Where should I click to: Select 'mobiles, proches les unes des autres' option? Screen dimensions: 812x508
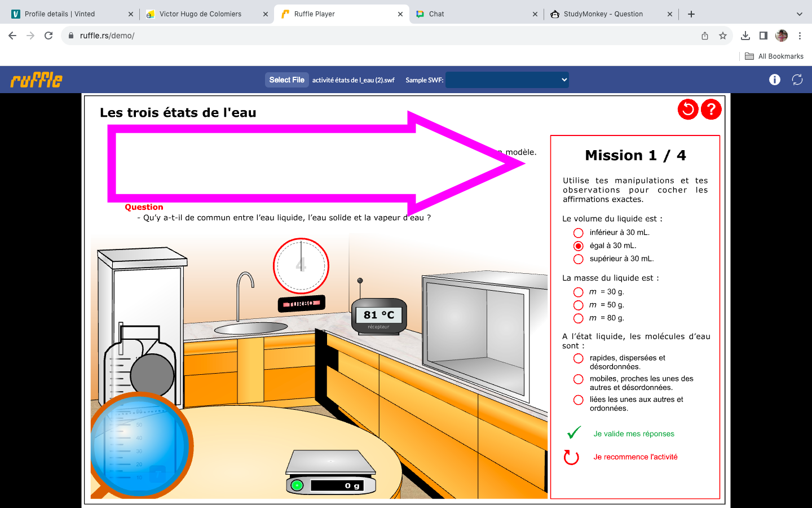pyautogui.click(x=578, y=379)
